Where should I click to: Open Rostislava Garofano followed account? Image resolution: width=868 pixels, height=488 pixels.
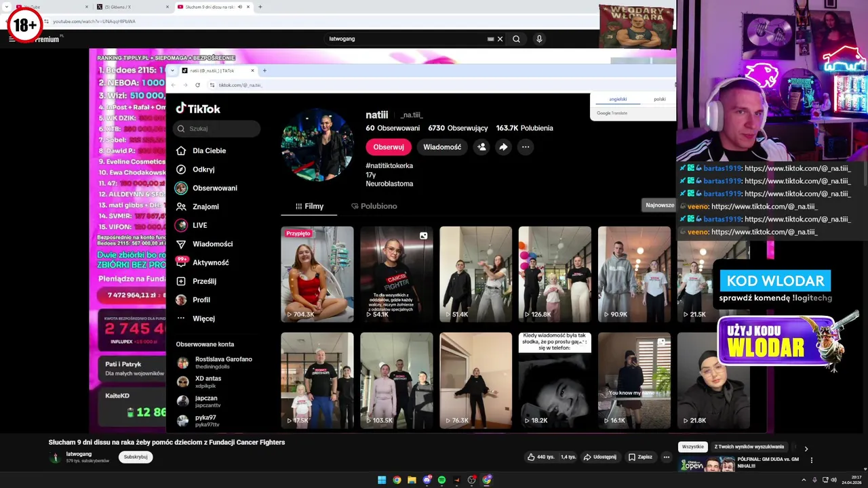pos(214,363)
